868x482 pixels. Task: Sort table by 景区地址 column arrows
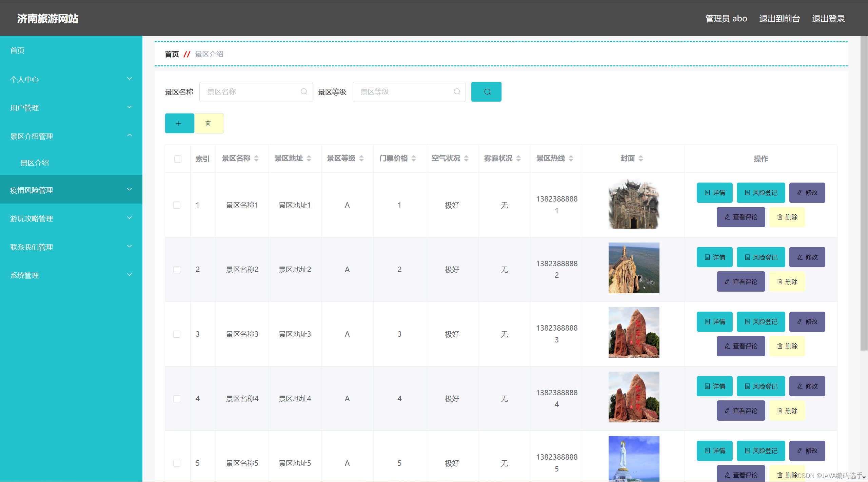click(309, 159)
